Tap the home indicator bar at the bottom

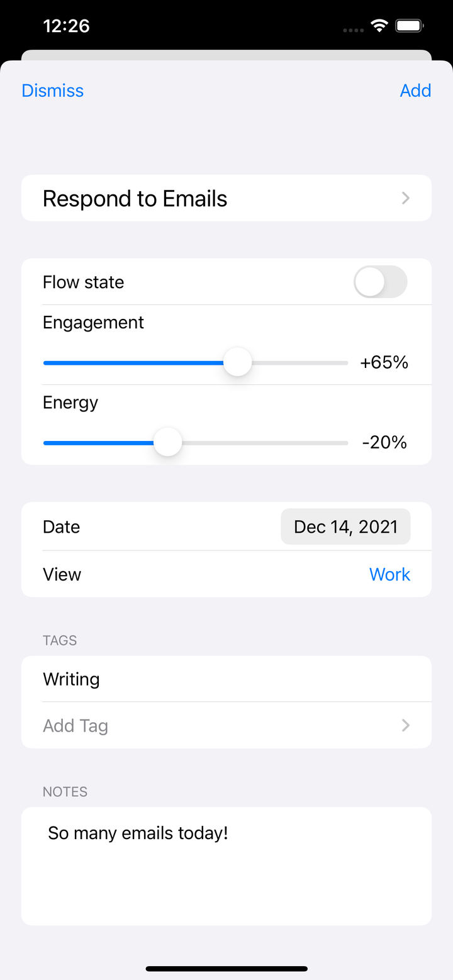click(226, 969)
